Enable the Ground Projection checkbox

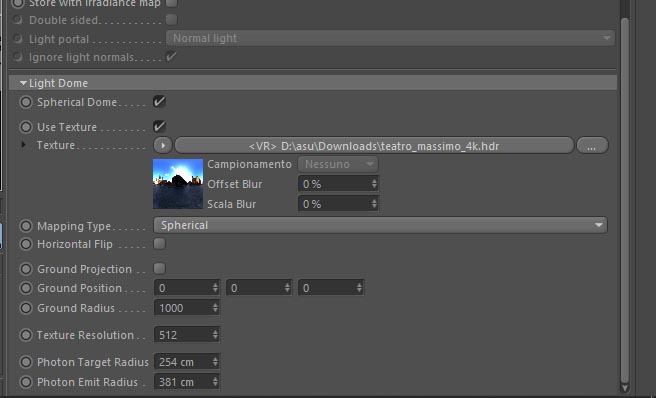pos(159,269)
